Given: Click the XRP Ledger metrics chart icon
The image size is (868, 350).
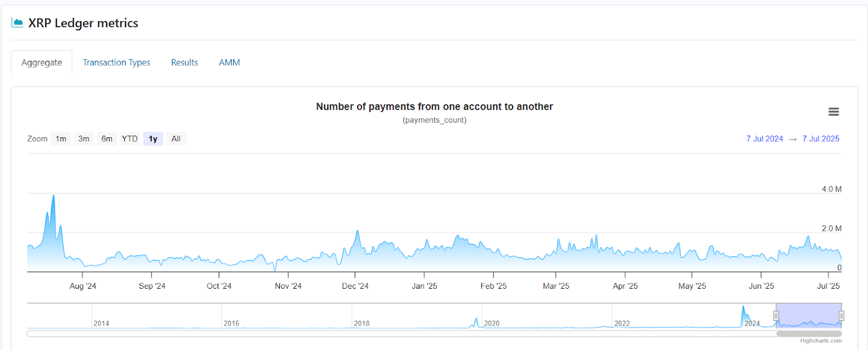Looking at the screenshot, I should point(17,23).
